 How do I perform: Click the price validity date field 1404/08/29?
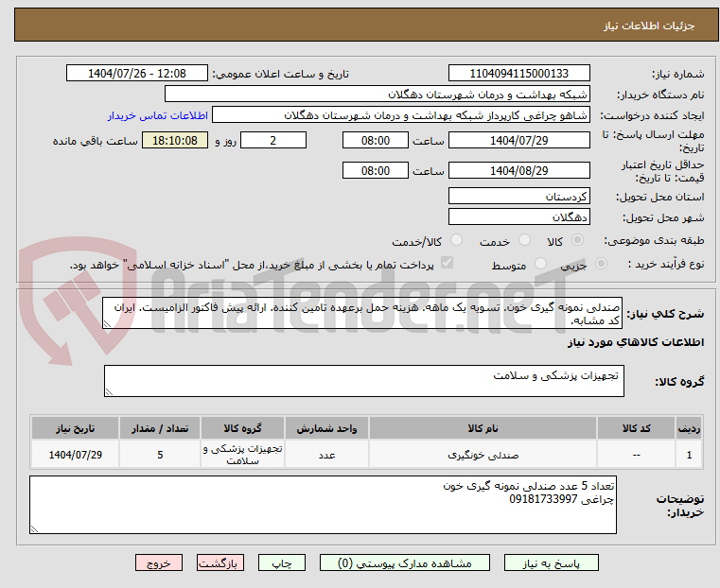point(518,171)
